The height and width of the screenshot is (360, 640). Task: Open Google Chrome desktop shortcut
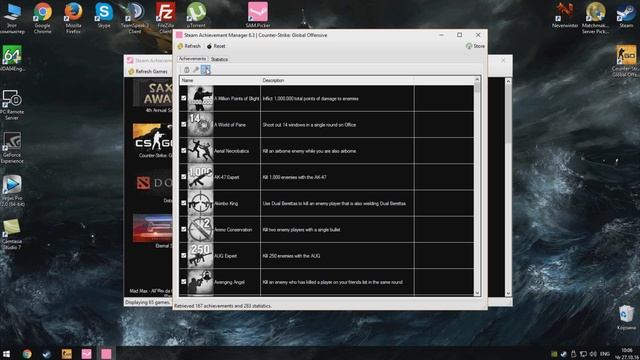43,17
